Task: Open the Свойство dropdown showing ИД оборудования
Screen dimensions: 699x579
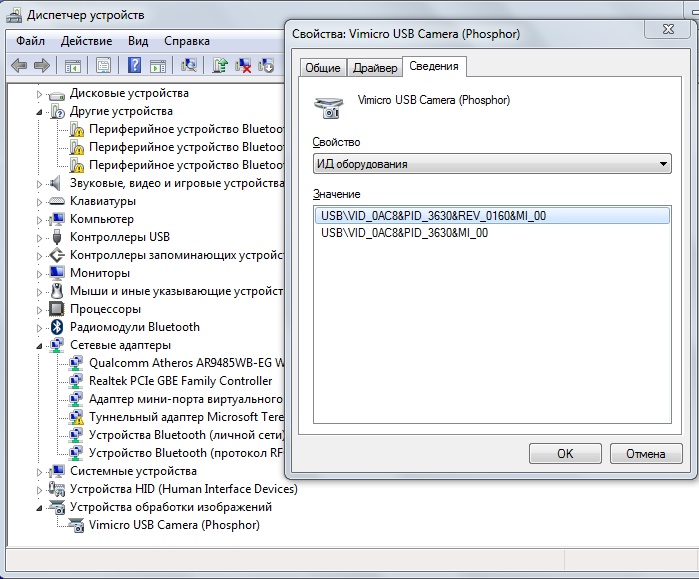Action: (491, 164)
